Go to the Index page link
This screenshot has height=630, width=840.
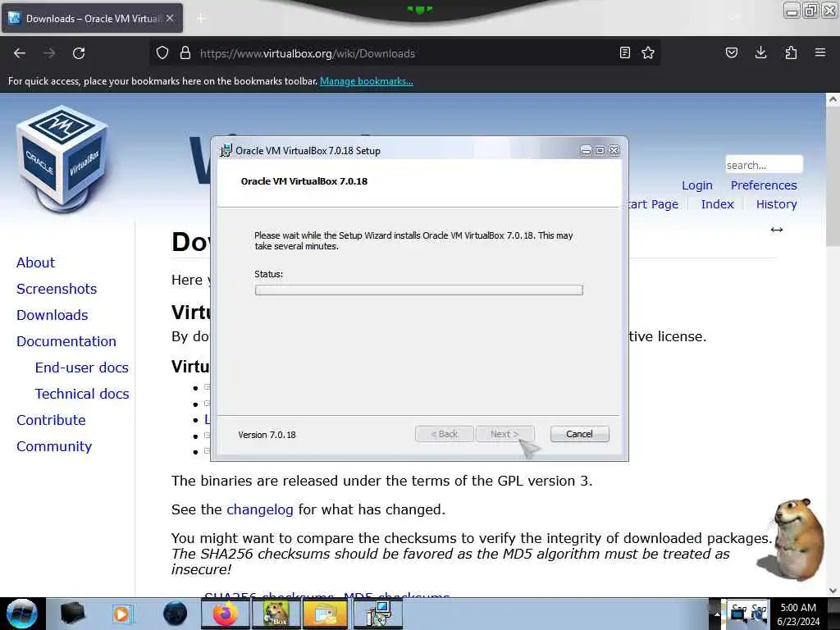(717, 204)
